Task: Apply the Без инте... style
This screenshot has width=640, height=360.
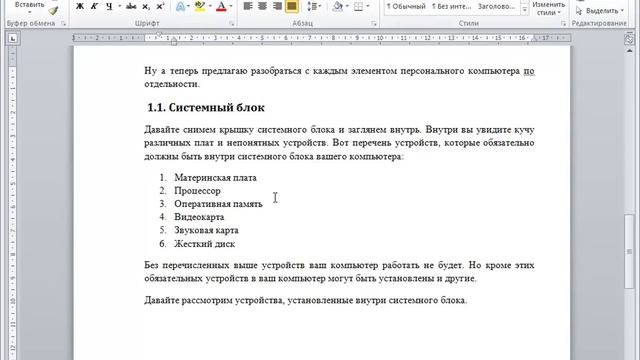Action: coord(451,7)
